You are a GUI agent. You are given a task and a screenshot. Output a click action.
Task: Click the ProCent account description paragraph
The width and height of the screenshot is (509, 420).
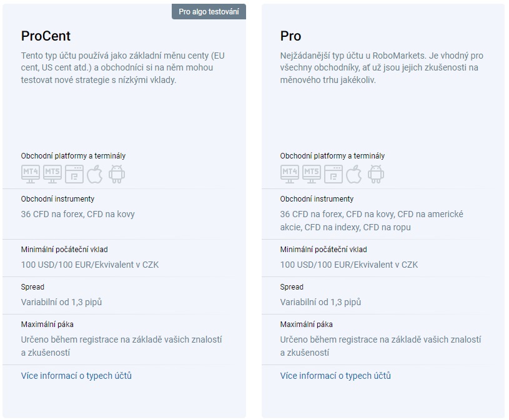coord(122,67)
